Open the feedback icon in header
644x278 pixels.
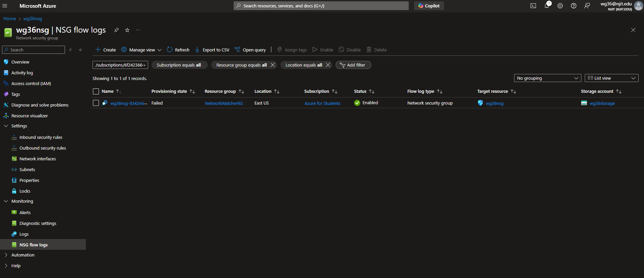pyautogui.click(x=587, y=6)
